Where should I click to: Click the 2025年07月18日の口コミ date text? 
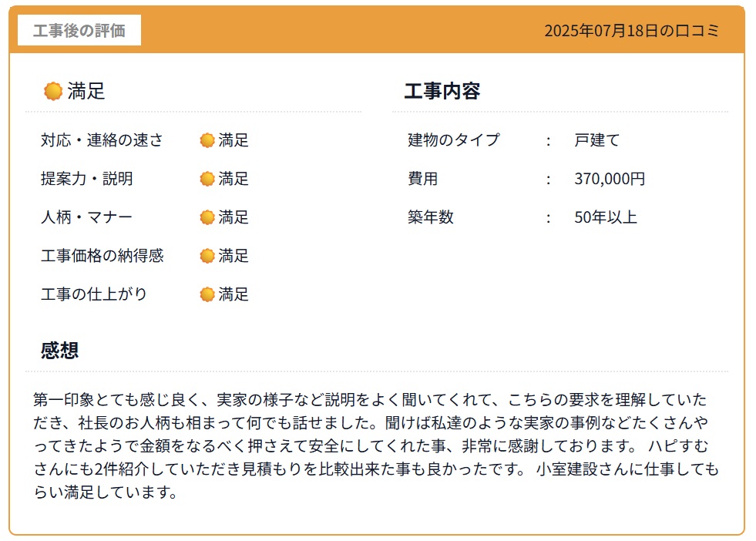tap(631, 31)
